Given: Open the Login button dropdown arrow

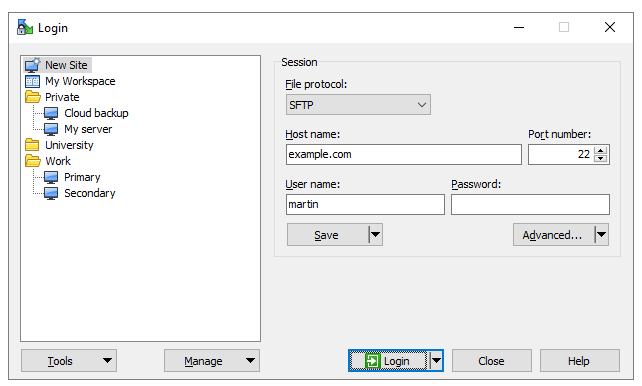Looking at the screenshot, I should [436, 361].
